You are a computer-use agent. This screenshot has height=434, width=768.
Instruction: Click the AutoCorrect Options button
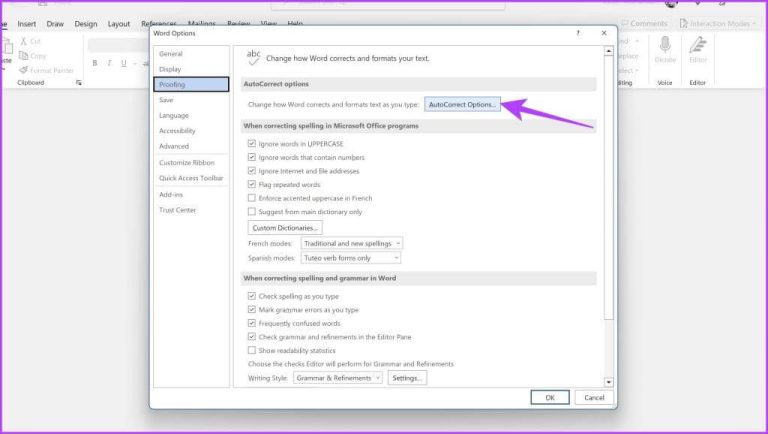click(462, 104)
